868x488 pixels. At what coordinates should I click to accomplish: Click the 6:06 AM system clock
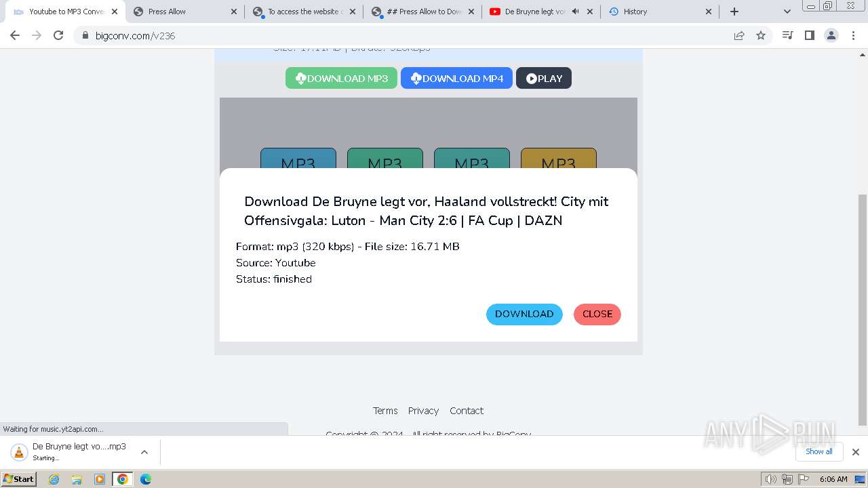coord(833,479)
